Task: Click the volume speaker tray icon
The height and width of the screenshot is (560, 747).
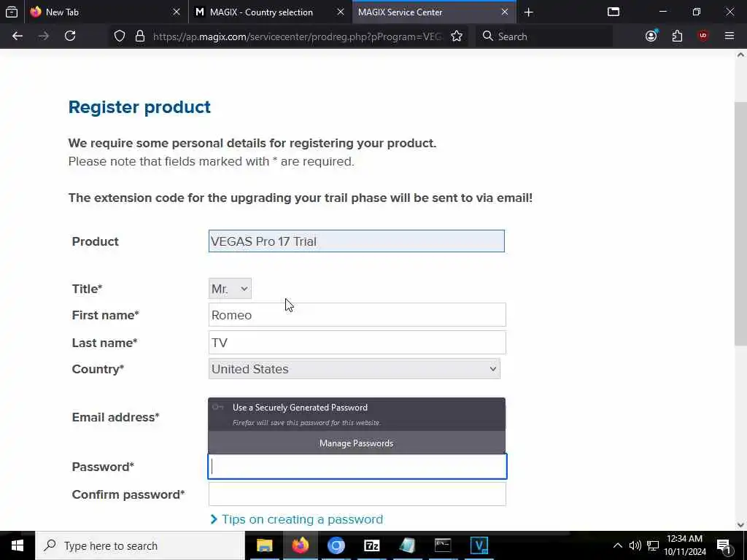Action: (x=635, y=545)
